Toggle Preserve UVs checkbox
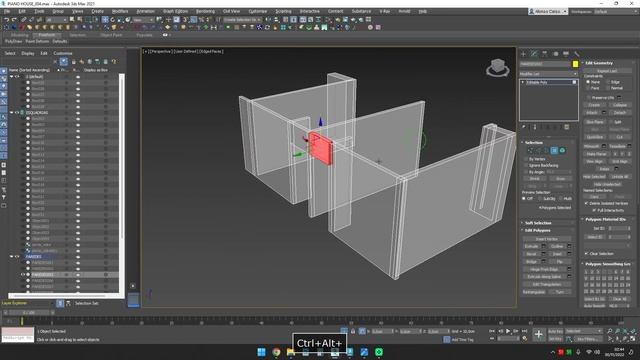 click(x=588, y=98)
